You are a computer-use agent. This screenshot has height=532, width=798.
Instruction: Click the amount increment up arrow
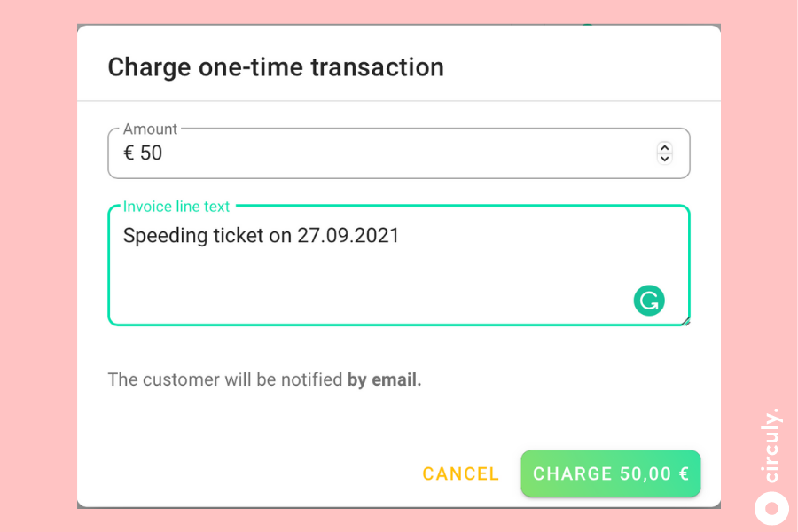664,147
